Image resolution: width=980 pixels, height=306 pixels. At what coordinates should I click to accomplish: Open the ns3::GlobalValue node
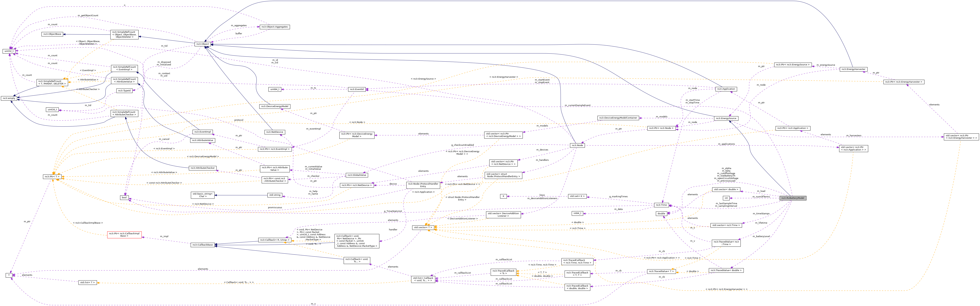pos(357,175)
